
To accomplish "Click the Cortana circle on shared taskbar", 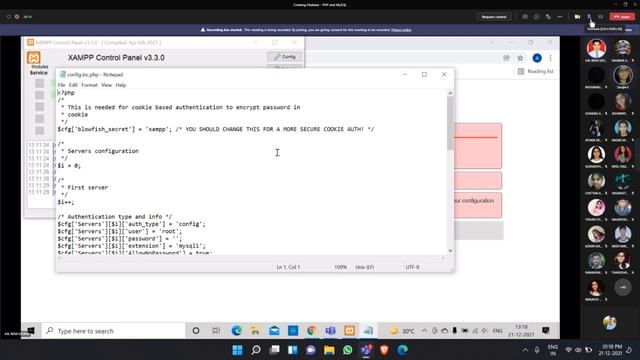I will [196, 331].
